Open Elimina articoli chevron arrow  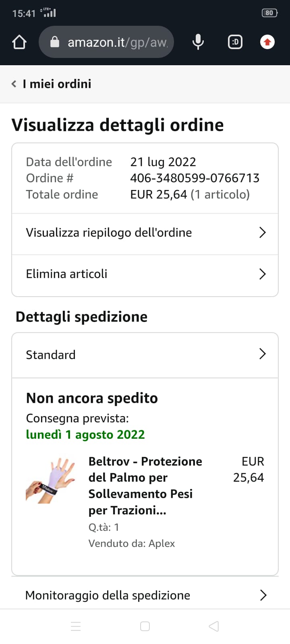pos(263,274)
